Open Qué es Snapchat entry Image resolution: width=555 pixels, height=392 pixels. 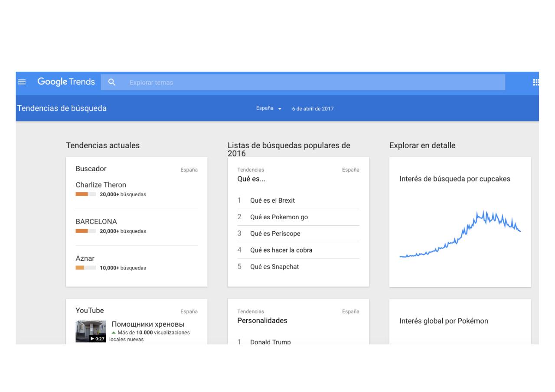274,266
